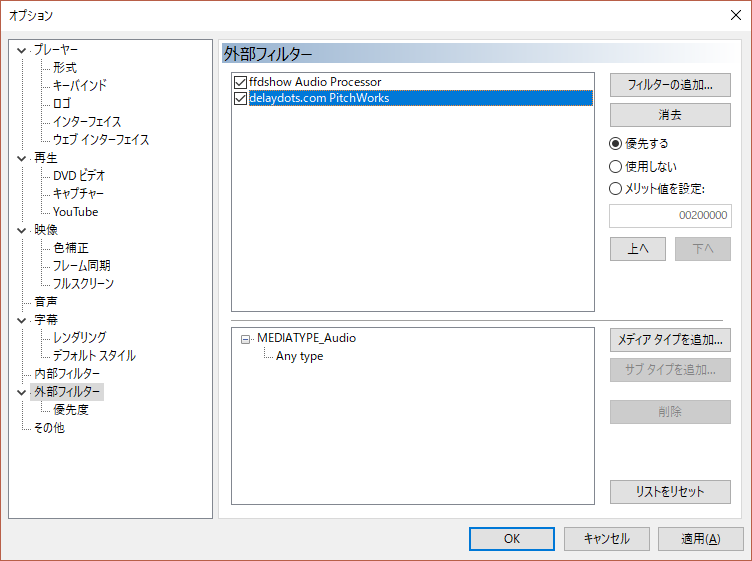Screen dimensions: 752x561
Task: Uncheck the ffdshow Audio Processor checkbox
Action: coord(240,82)
